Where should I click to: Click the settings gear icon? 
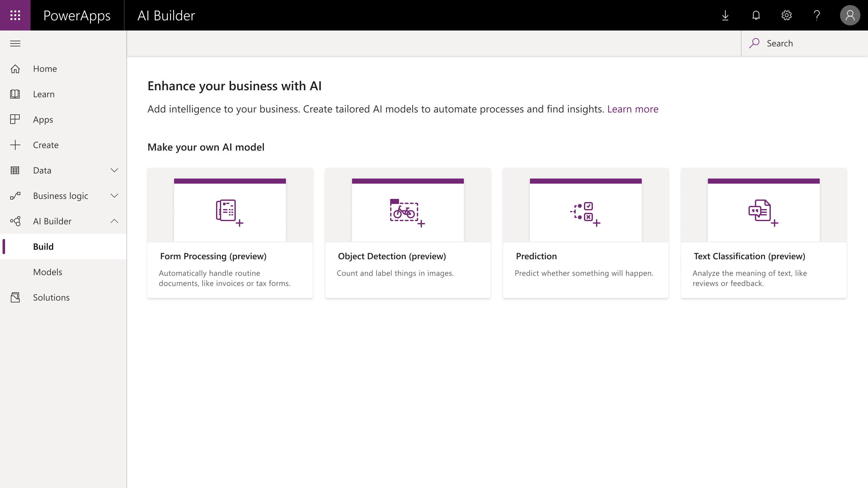pos(787,15)
